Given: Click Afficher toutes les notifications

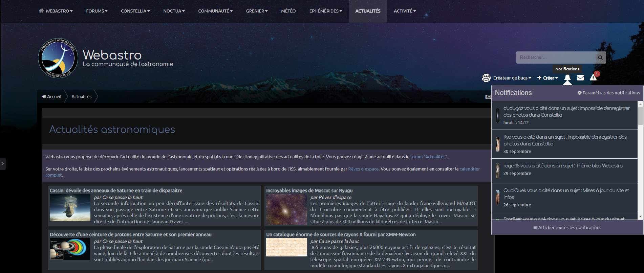Looking at the screenshot, I should tap(567, 227).
